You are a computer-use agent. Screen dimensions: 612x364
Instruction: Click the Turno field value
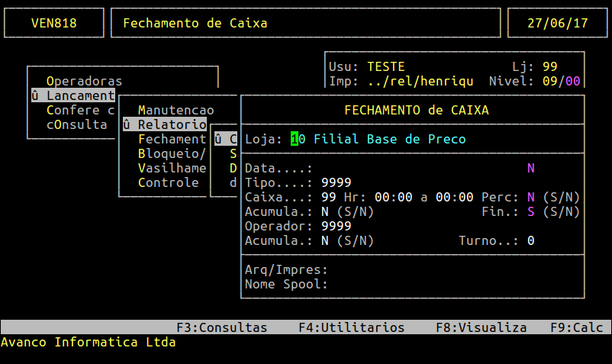530,240
